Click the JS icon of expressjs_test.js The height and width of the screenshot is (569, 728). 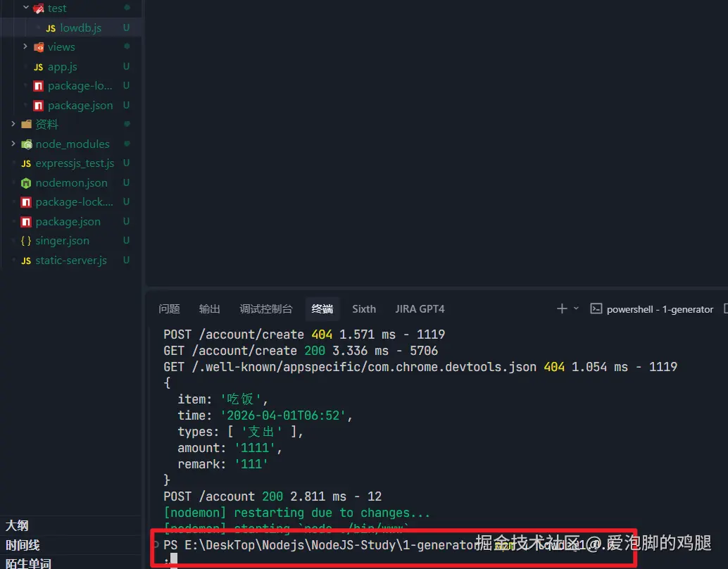pyautogui.click(x=26, y=163)
